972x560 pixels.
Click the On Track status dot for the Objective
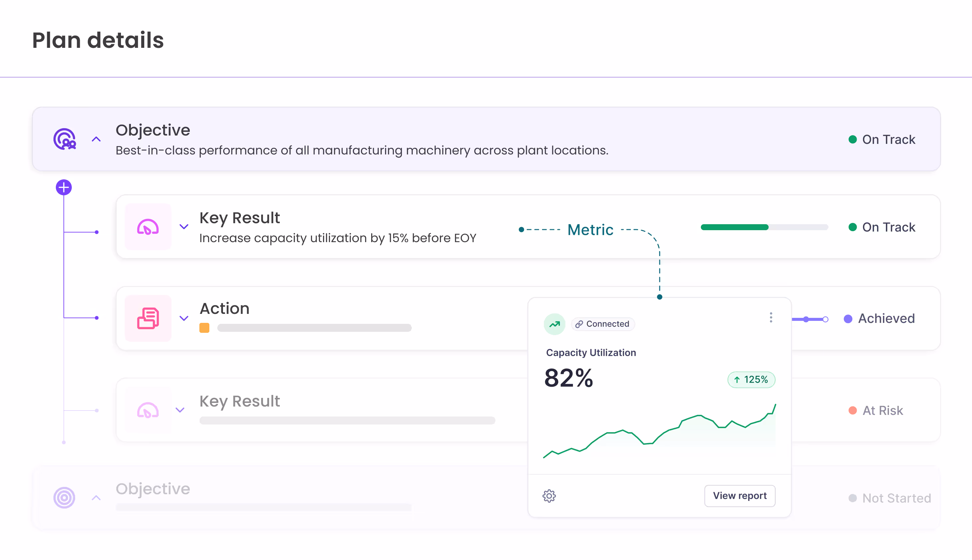pos(853,139)
